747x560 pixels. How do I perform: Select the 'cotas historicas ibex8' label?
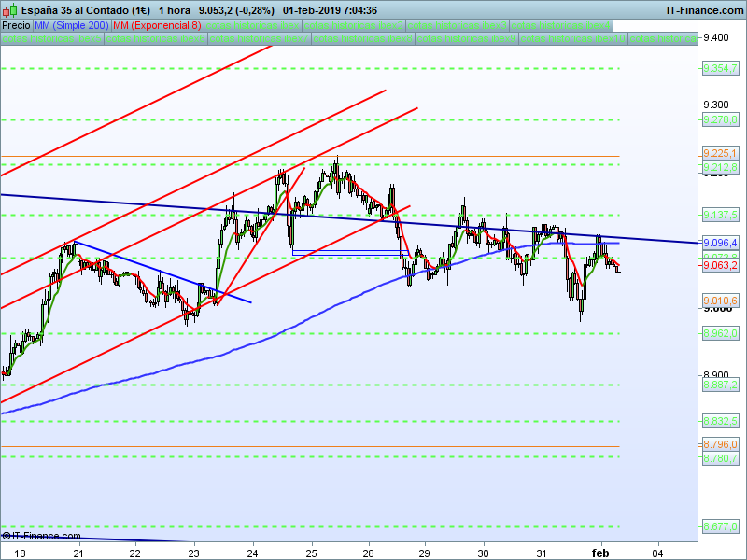363,38
